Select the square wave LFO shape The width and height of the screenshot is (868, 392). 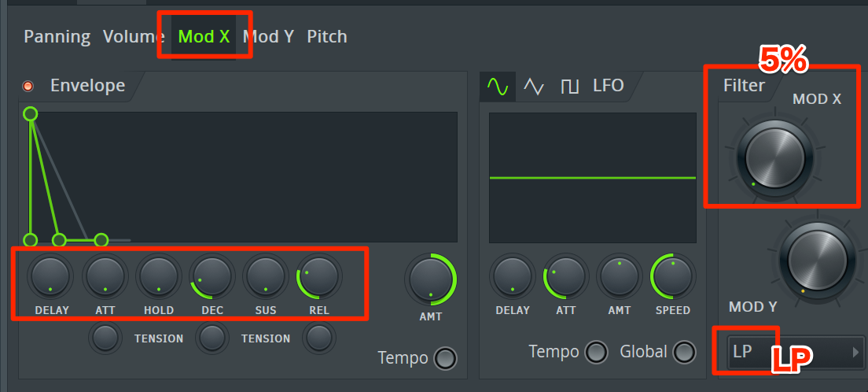click(569, 87)
